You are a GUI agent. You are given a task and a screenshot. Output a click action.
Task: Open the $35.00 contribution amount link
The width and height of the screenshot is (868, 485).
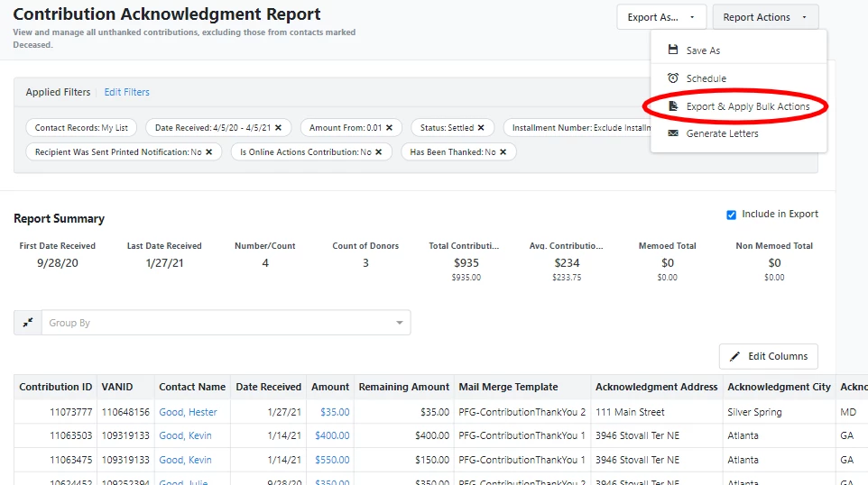pos(335,412)
